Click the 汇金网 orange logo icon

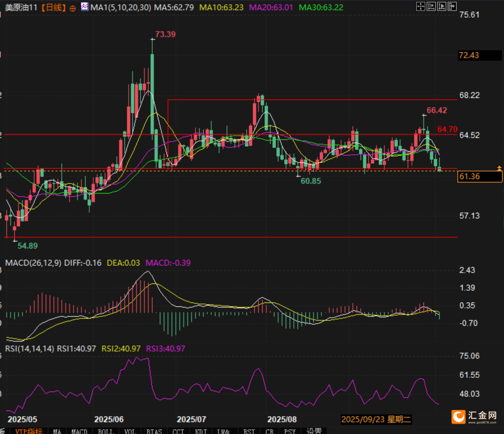(459, 416)
